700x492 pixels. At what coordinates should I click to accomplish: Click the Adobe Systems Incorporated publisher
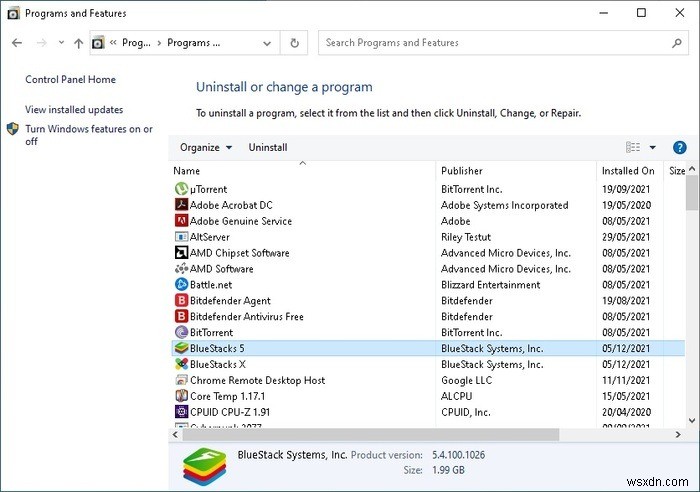pos(504,205)
